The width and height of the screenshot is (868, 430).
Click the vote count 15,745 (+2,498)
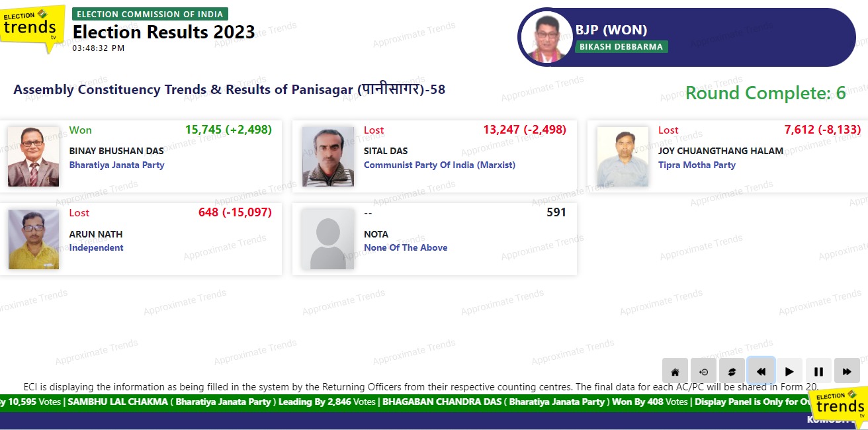coord(228,130)
